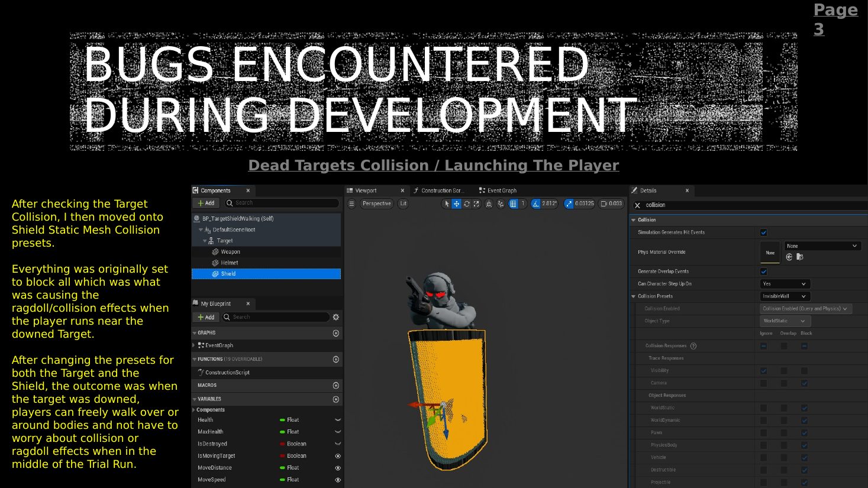Add a new function with FUNCTIONS plus icon
Screen dimensions: 868x488
click(336, 359)
